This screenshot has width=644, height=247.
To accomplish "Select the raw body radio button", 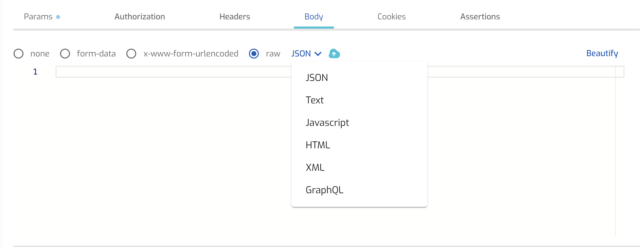I will coord(254,54).
